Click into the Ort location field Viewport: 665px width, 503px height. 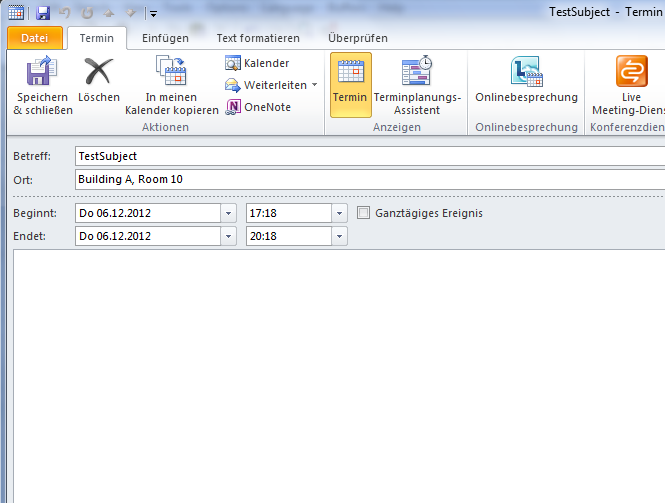[x=368, y=179]
